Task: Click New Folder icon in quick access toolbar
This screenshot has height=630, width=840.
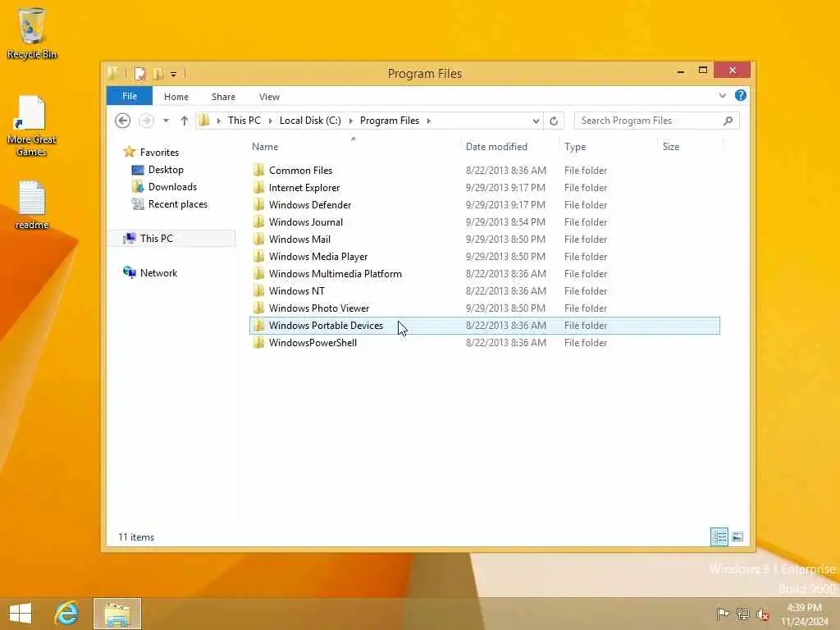Action: [157, 73]
